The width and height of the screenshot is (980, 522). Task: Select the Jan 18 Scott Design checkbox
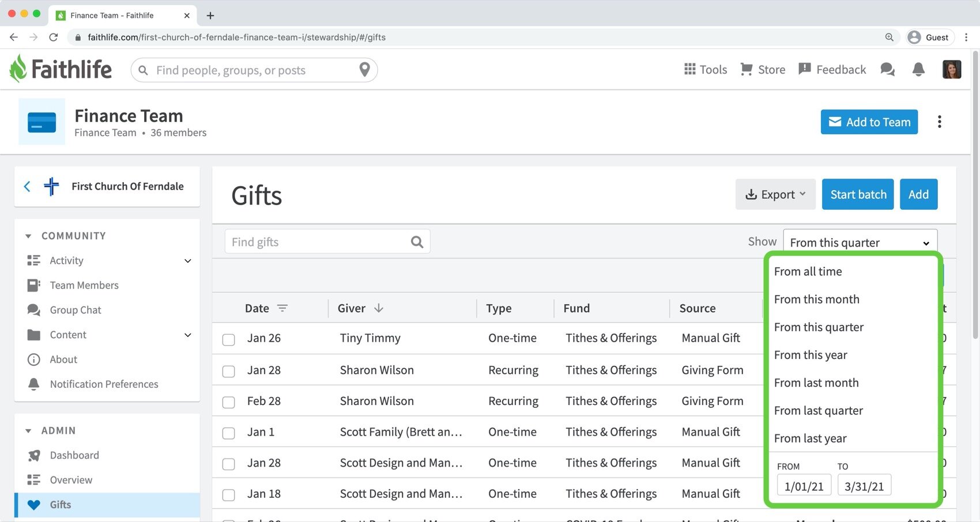point(229,495)
